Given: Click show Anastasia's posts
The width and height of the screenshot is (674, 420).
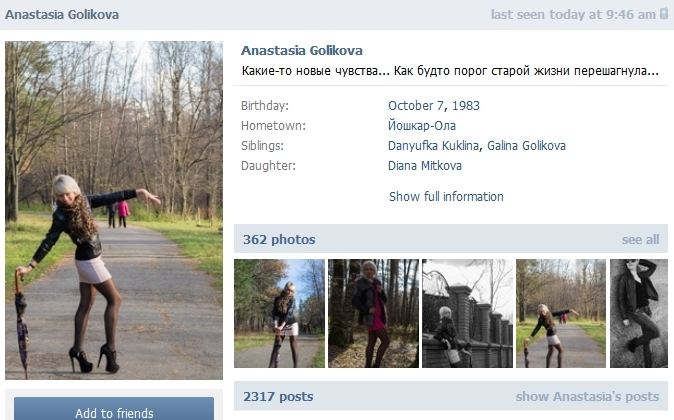Looking at the screenshot, I should 587,396.
